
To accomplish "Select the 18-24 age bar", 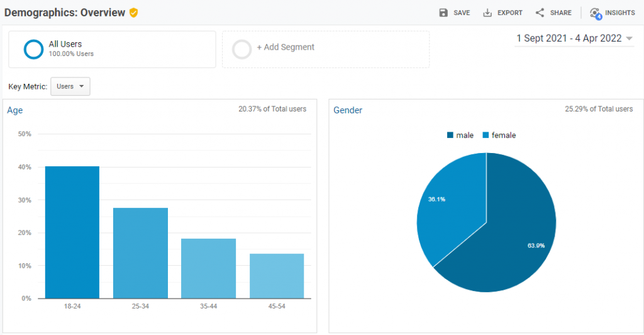I will point(72,233).
